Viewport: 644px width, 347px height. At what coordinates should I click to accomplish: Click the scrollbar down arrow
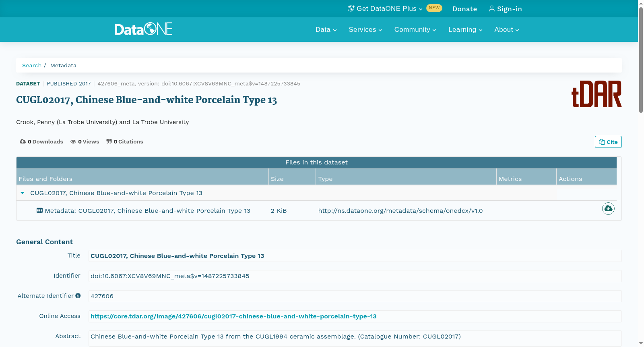(641, 343)
